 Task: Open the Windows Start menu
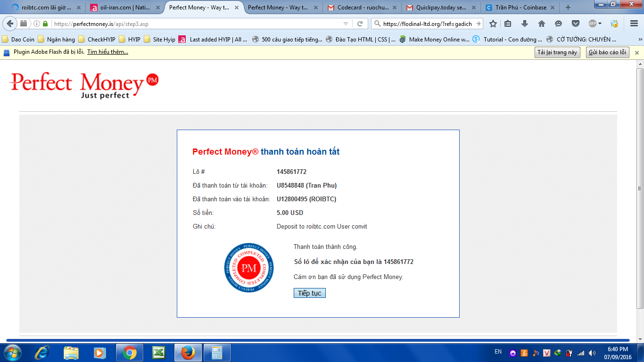tap(12, 353)
